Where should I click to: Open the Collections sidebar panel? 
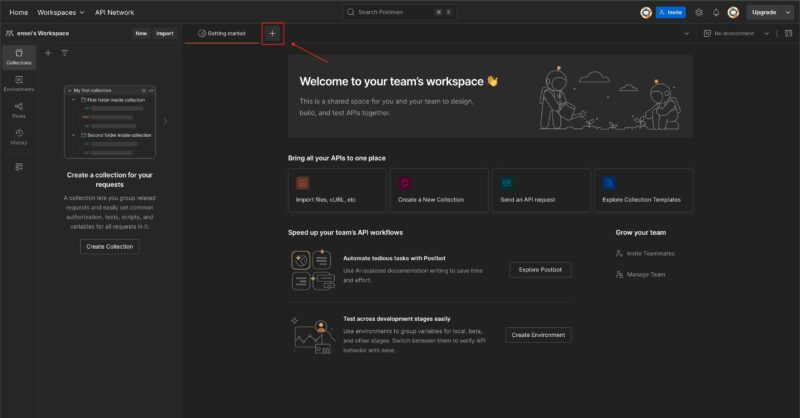[19, 57]
